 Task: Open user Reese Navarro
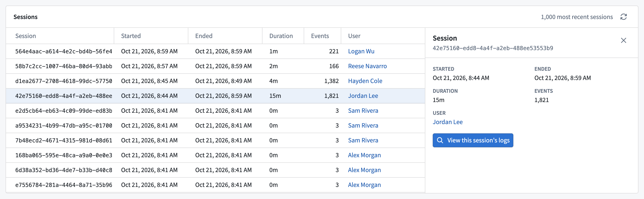pos(367,66)
